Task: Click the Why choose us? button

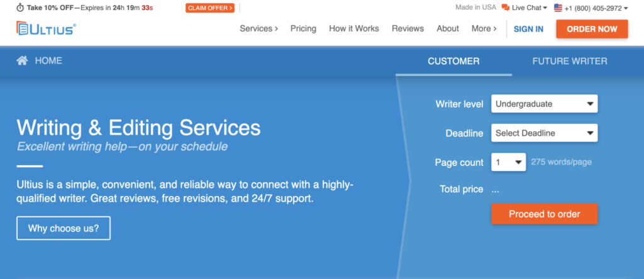Action: [64, 228]
